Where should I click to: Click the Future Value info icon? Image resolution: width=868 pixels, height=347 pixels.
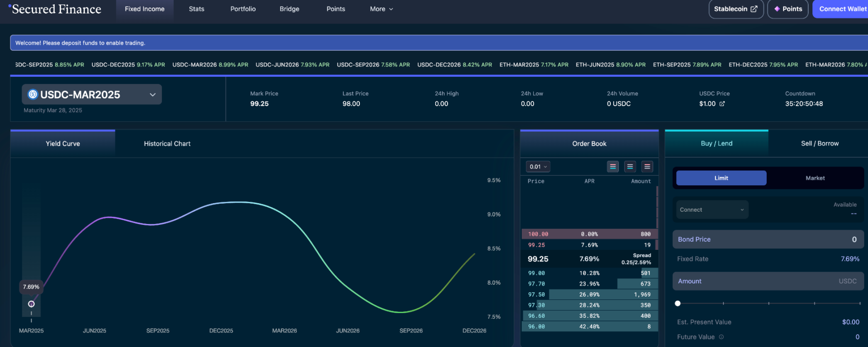(721, 337)
